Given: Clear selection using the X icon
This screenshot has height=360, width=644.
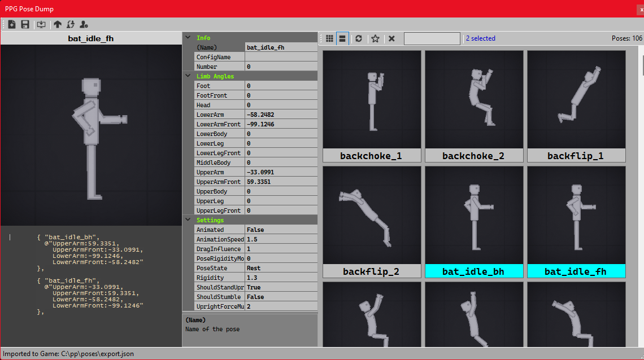Looking at the screenshot, I should (391, 38).
